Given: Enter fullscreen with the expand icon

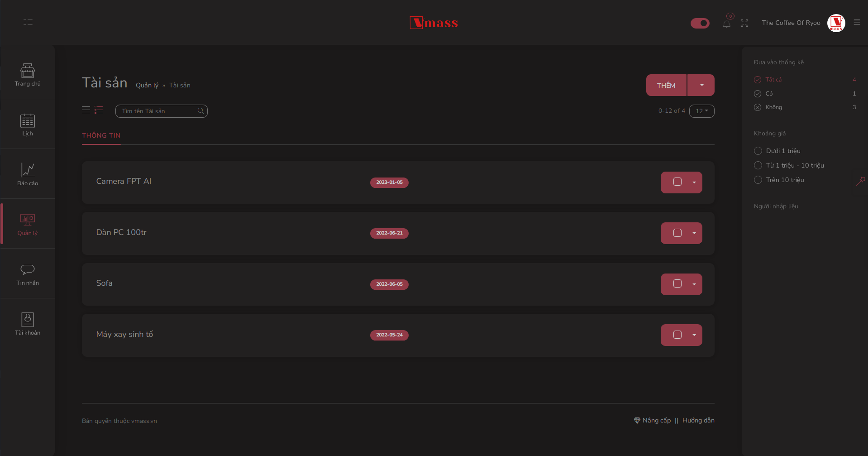Looking at the screenshot, I should click(x=744, y=23).
